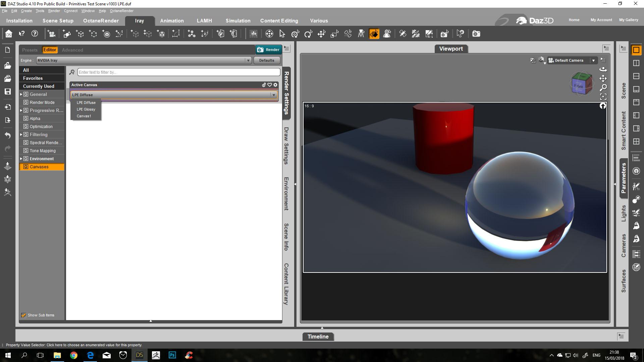Toggle favorite heart on Active Canvas
Viewport: 644px width, 362px height.
pos(269,85)
